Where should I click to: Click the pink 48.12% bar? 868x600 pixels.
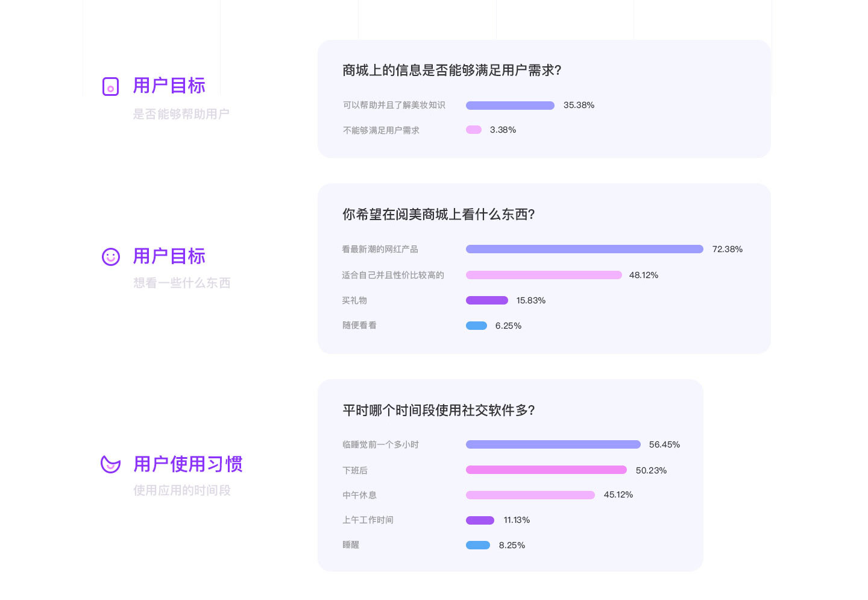(544, 275)
